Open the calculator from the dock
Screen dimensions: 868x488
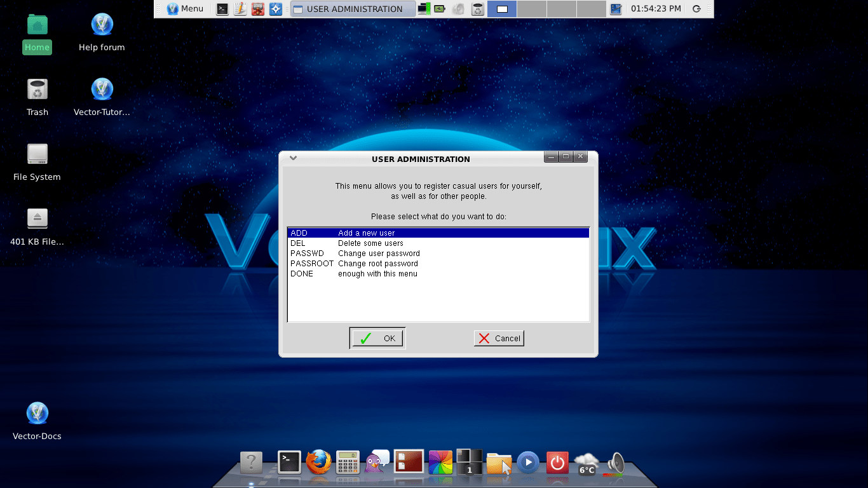(348, 463)
